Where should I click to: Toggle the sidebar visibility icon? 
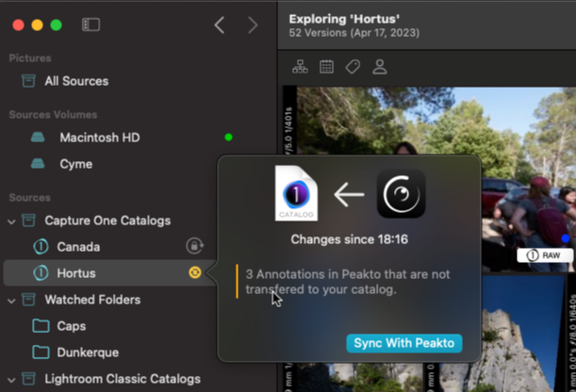[x=91, y=24]
